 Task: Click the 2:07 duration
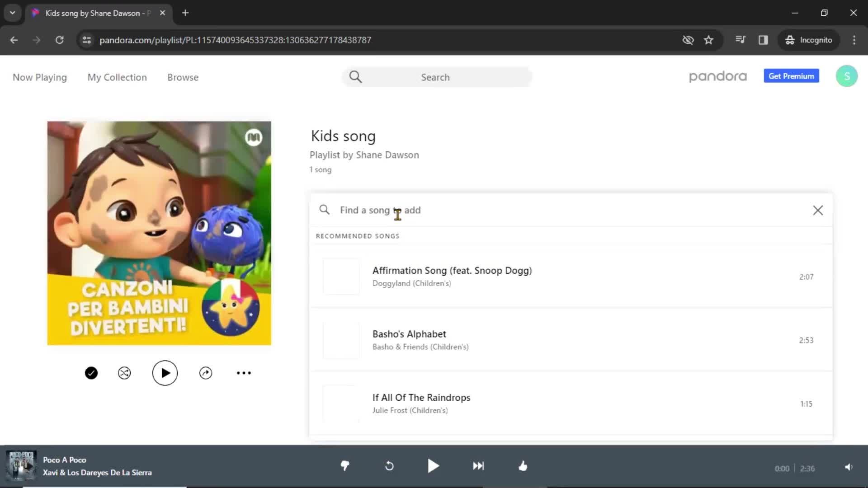(806, 277)
